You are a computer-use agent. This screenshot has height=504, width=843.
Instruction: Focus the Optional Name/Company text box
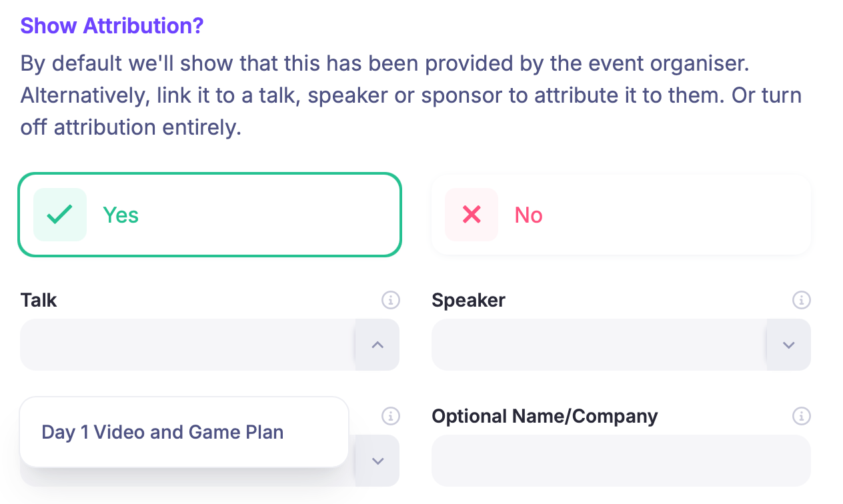(x=621, y=461)
